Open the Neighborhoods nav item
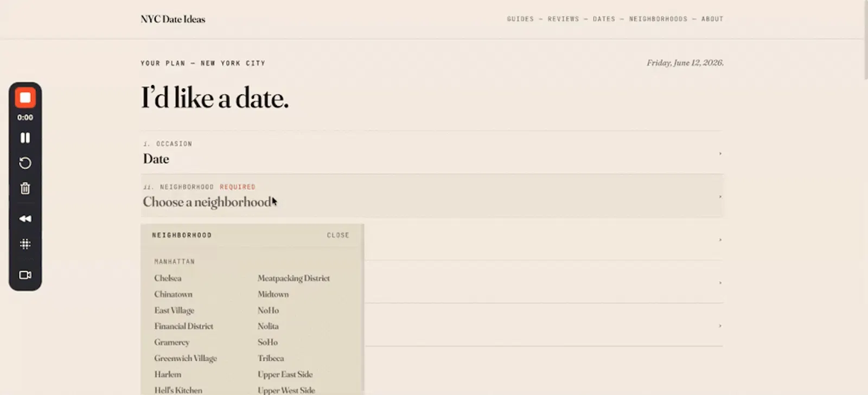 click(658, 19)
